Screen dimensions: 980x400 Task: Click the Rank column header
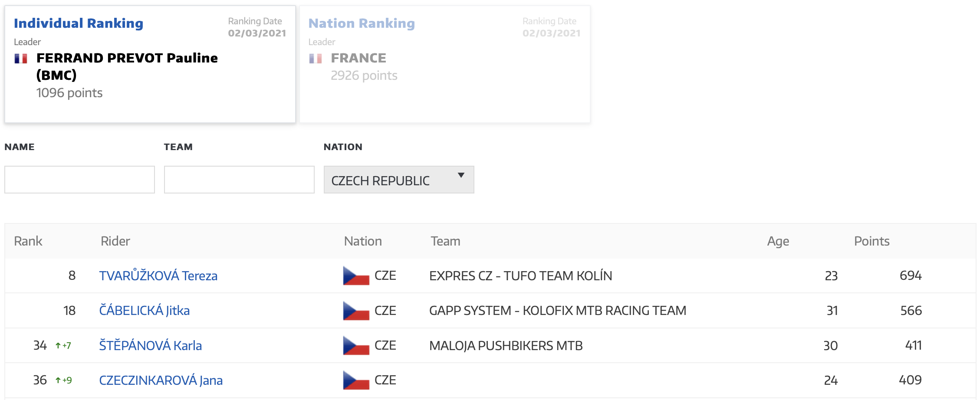28,241
